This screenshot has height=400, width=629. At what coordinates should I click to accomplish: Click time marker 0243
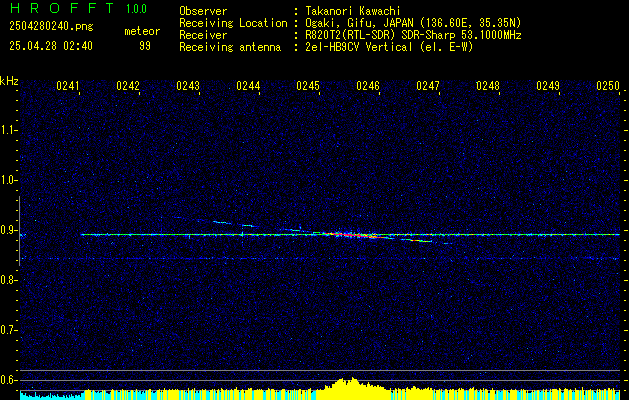188,86
